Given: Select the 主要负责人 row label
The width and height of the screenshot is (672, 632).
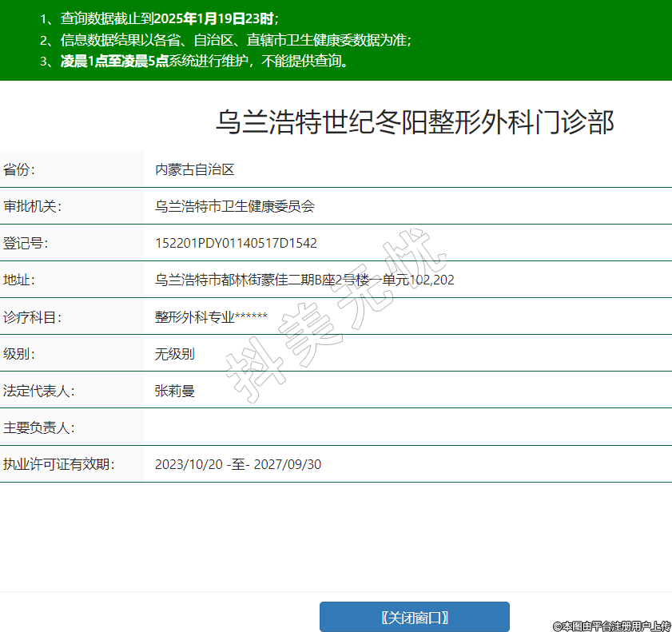Looking at the screenshot, I should click(x=39, y=427).
